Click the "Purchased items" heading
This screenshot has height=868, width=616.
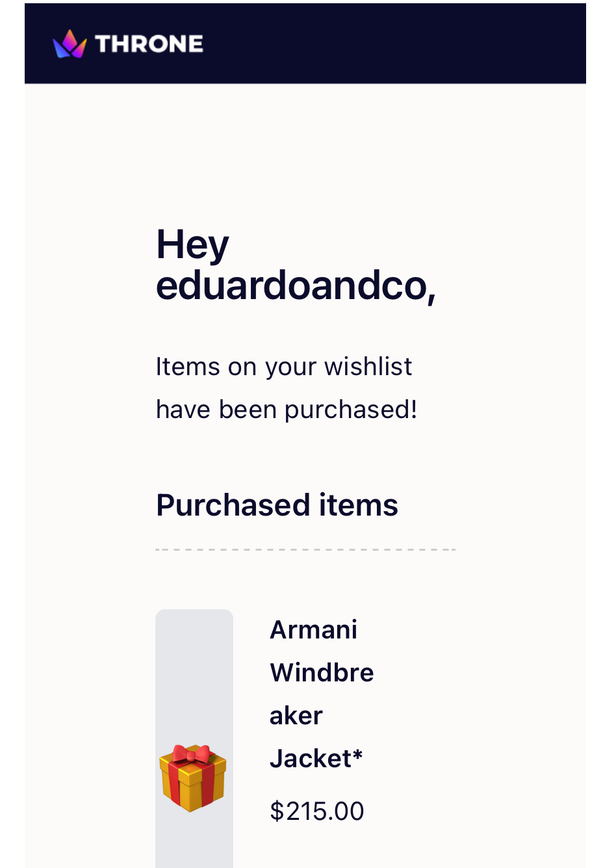point(277,505)
